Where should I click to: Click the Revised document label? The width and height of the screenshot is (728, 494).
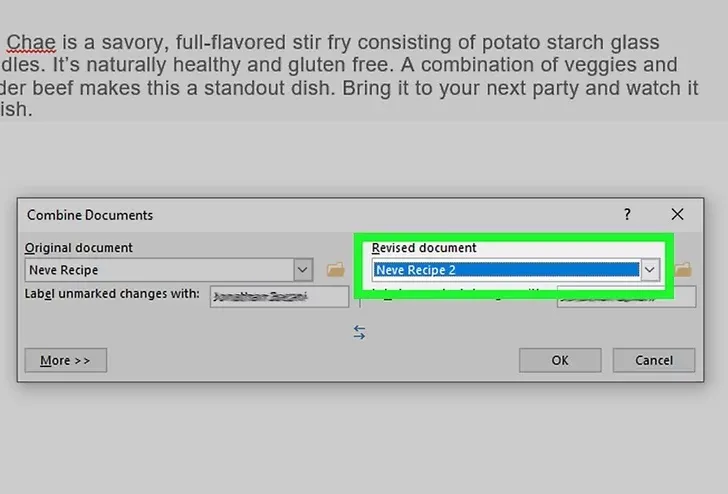pyautogui.click(x=424, y=247)
